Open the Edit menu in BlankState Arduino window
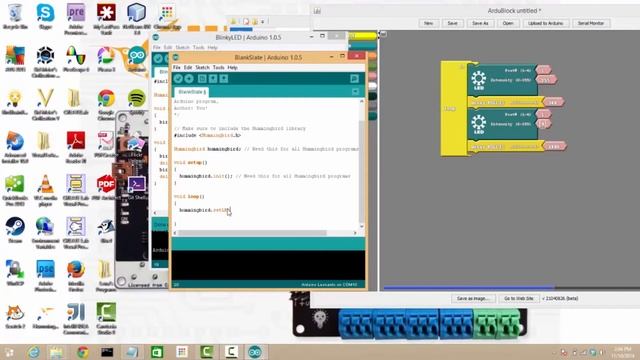The height and width of the screenshot is (360, 640). [188, 67]
